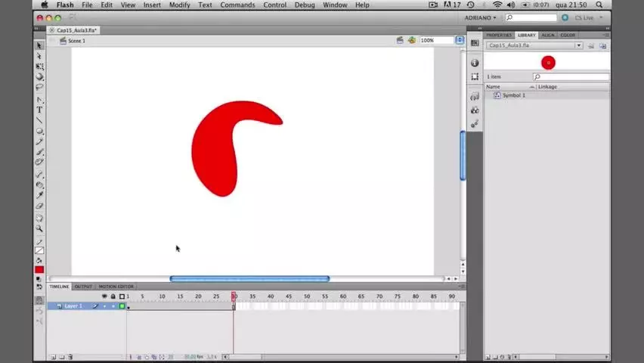644x363 pixels.
Task: Toggle all layers visibility eye icon
Action: coord(104,296)
